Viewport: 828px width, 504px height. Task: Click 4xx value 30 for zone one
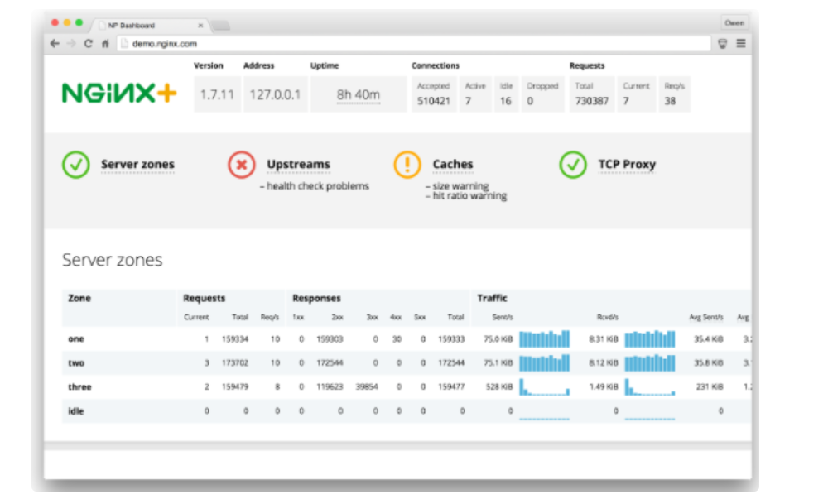(397, 338)
